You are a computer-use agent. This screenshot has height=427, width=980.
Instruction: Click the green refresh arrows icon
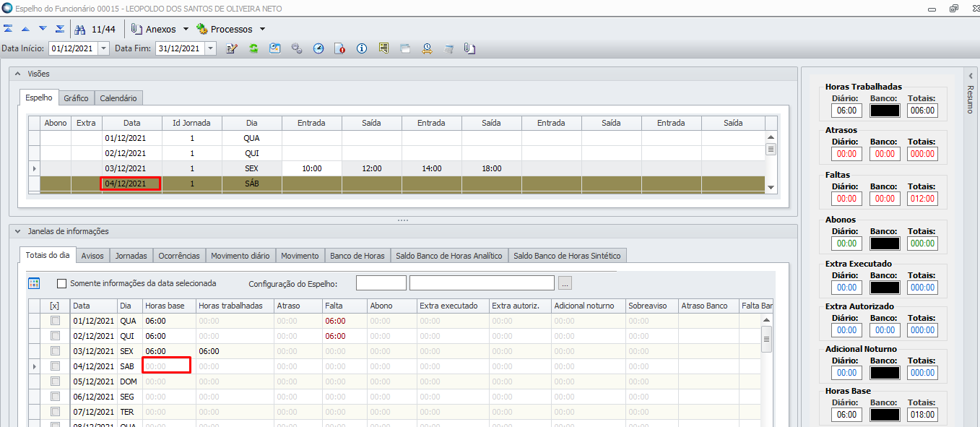click(x=253, y=48)
